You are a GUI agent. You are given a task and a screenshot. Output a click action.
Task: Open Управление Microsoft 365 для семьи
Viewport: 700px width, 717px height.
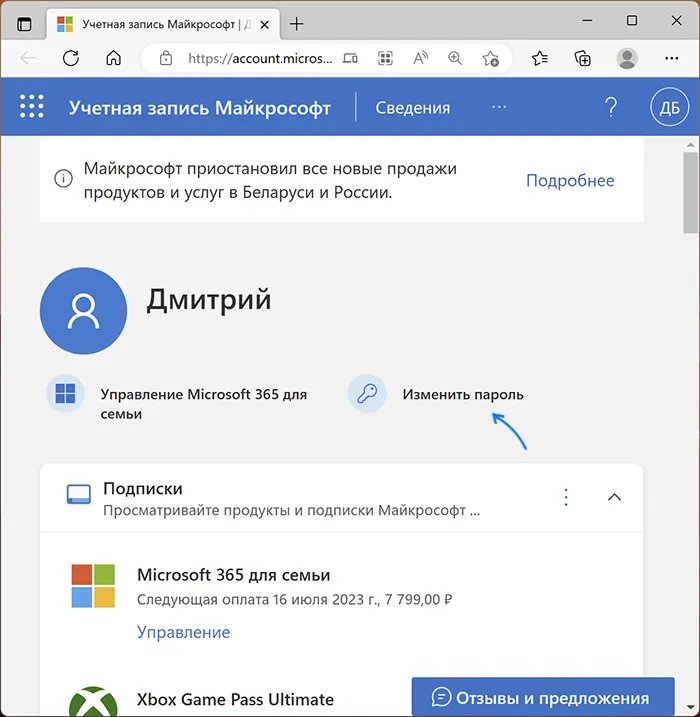(x=203, y=404)
